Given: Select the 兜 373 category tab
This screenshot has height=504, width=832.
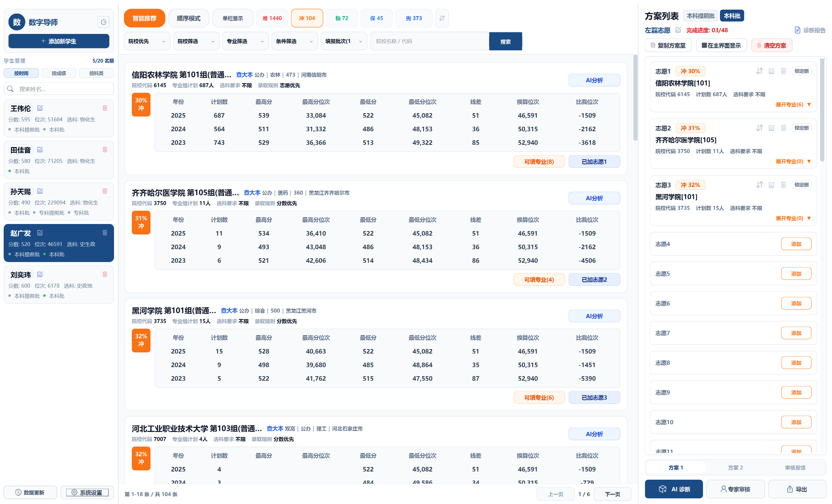Looking at the screenshot, I should 414,18.
